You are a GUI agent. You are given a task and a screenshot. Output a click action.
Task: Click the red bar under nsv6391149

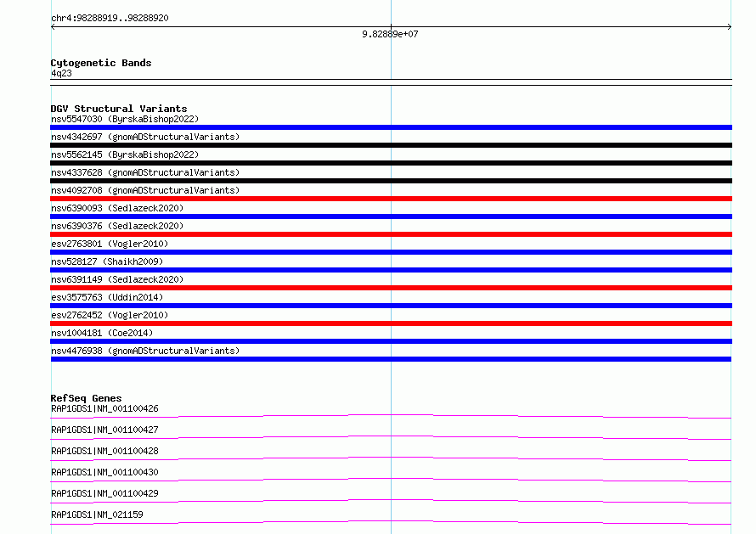[391, 288]
